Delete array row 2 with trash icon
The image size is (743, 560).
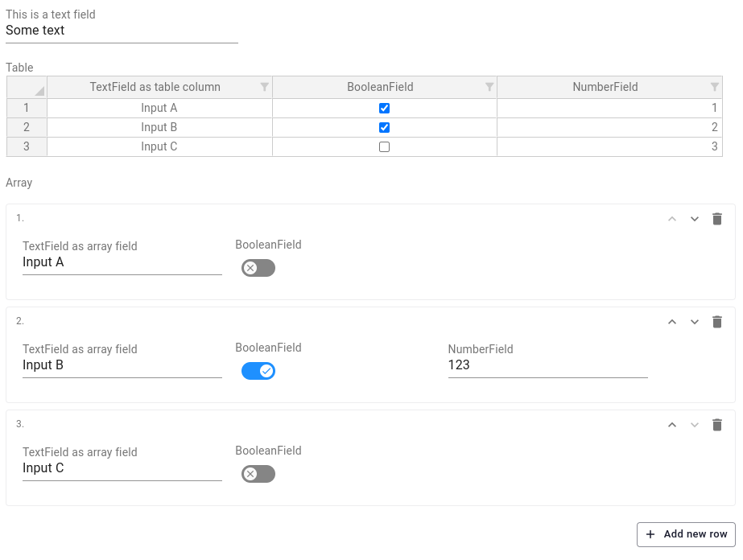[717, 322]
